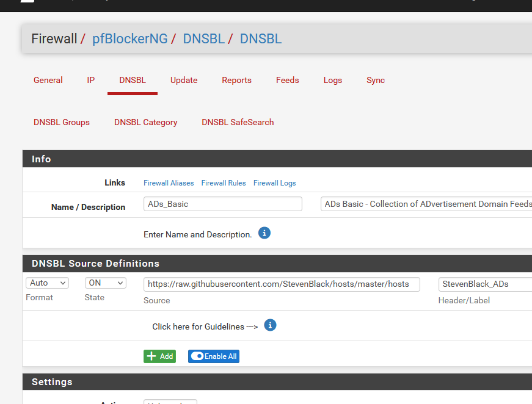Open the DNSBL SafeSearch sub-tab
This screenshot has height=404, width=532.
(238, 122)
